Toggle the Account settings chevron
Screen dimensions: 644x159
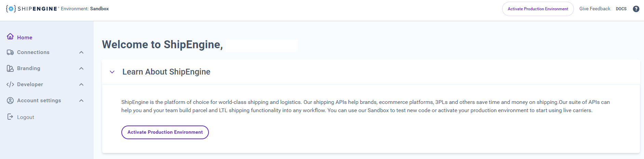[81, 101]
